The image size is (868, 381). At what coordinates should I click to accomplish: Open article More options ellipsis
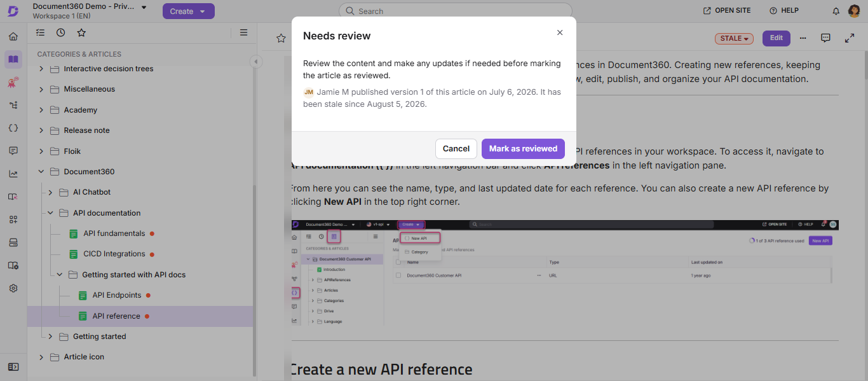click(803, 38)
